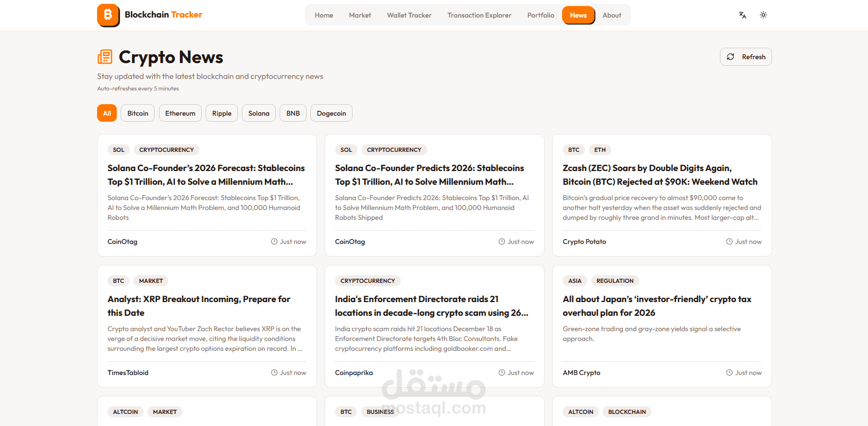Open Wallet Tracker page
868x426 pixels.
click(409, 15)
